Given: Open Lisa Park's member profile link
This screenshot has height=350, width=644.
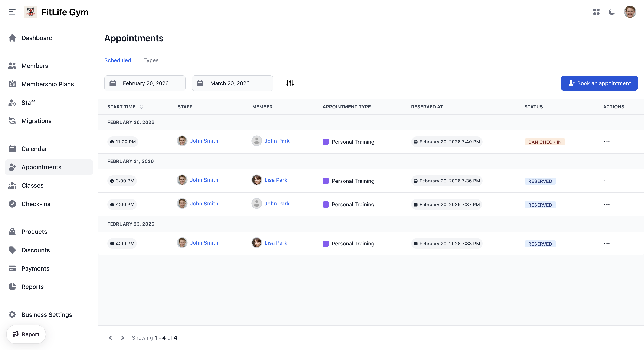Looking at the screenshot, I should pos(276,180).
